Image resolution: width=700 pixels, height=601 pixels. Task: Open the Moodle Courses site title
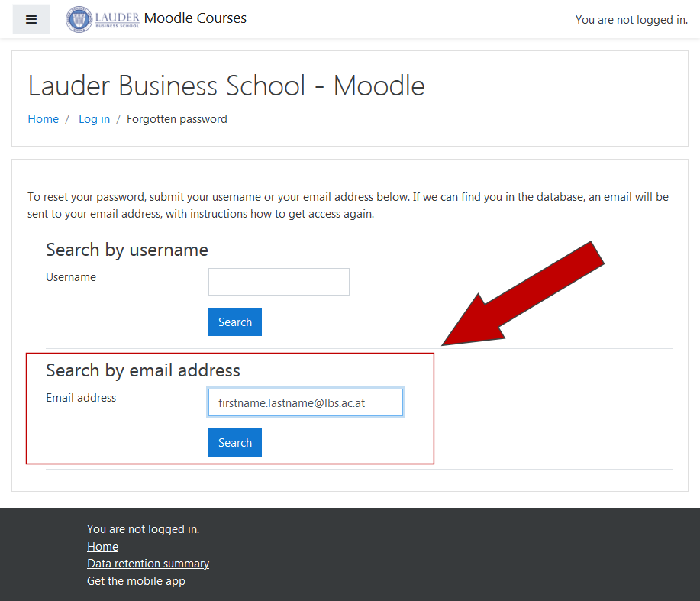tap(195, 18)
